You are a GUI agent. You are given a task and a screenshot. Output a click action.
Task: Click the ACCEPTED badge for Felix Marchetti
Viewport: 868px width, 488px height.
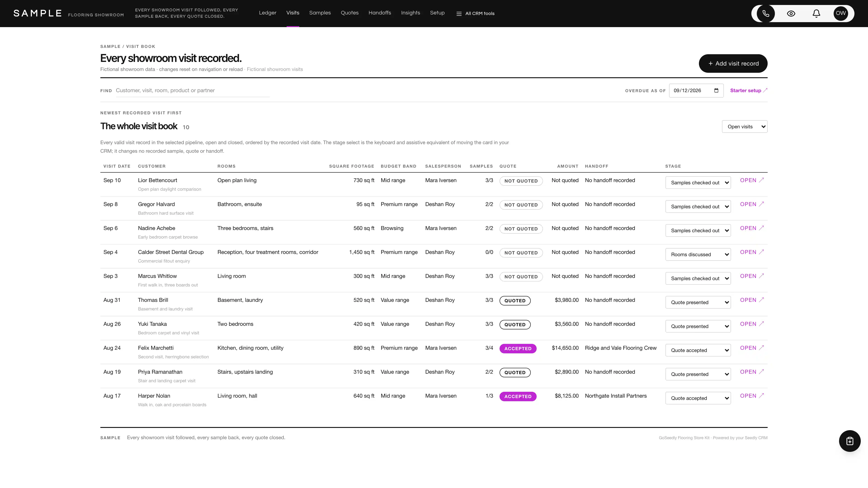tap(518, 349)
